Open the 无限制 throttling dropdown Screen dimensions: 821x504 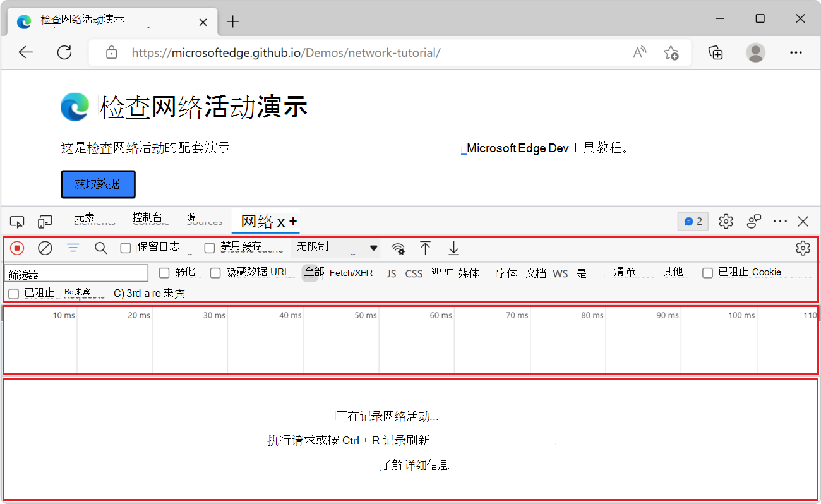[x=335, y=248]
